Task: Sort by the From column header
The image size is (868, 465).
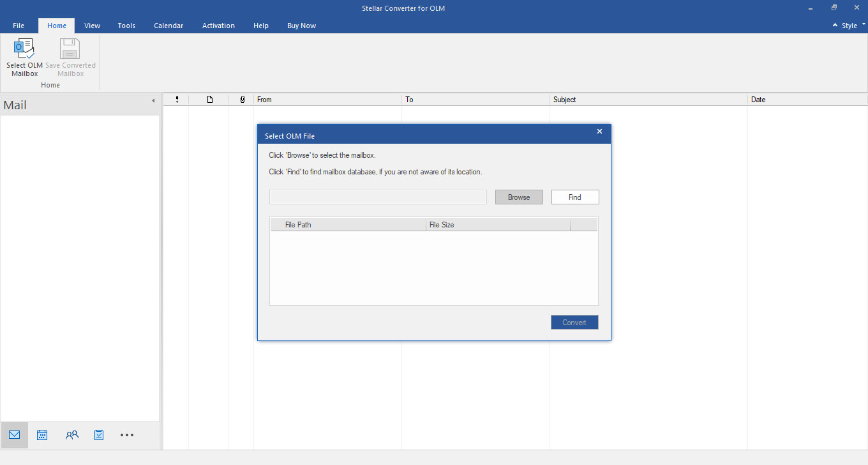Action: (x=328, y=100)
